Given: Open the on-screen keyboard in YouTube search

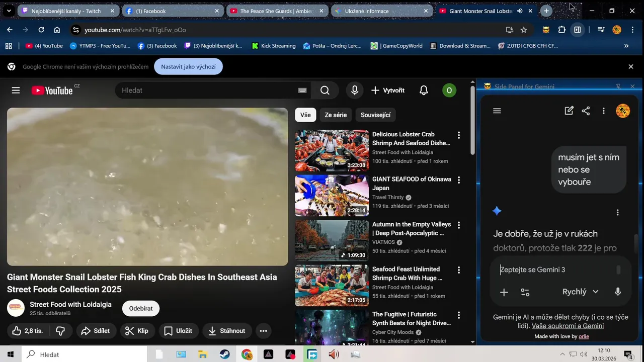Looking at the screenshot, I should (x=302, y=90).
